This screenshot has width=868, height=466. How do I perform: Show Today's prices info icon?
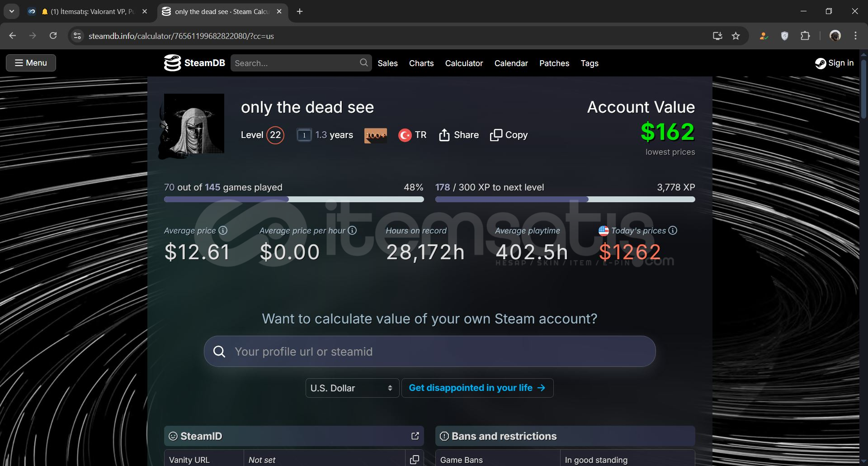(x=673, y=230)
